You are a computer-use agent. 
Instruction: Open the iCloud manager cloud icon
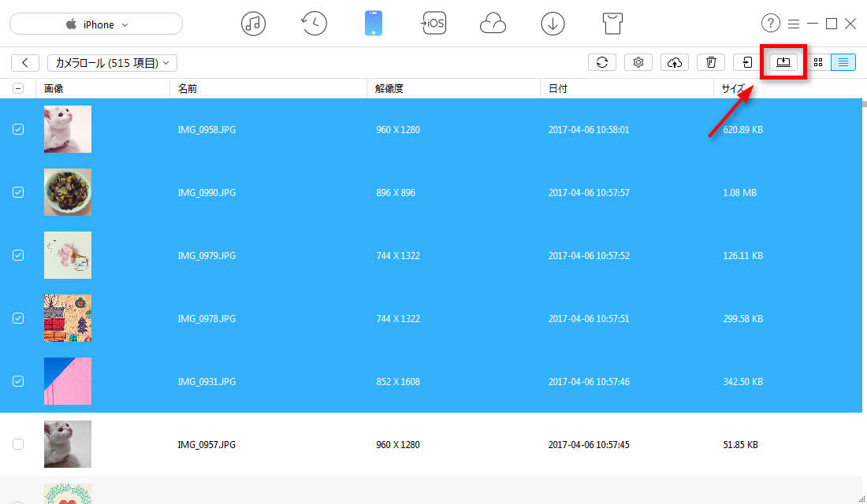pyautogui.click(x=493, y=24)
